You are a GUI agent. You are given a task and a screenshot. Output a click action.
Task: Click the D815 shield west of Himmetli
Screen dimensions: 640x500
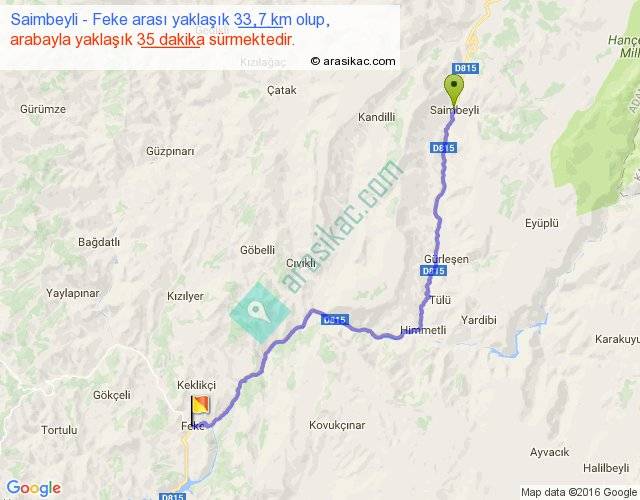[x=335, y=320]
